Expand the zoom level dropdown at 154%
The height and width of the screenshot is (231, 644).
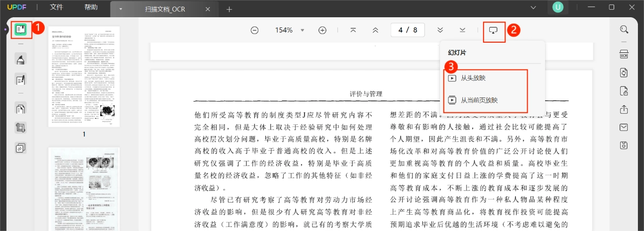[302, 30]
